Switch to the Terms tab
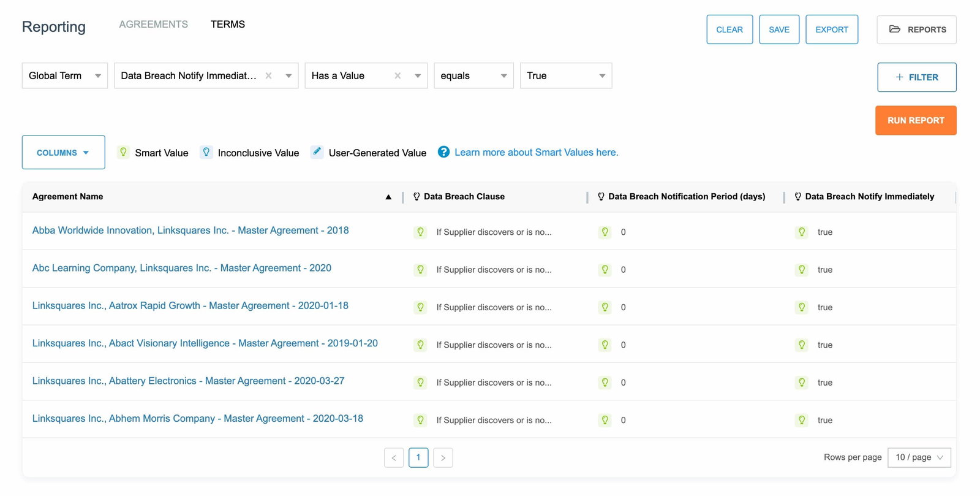980x496 pixels. pos(228,25)
